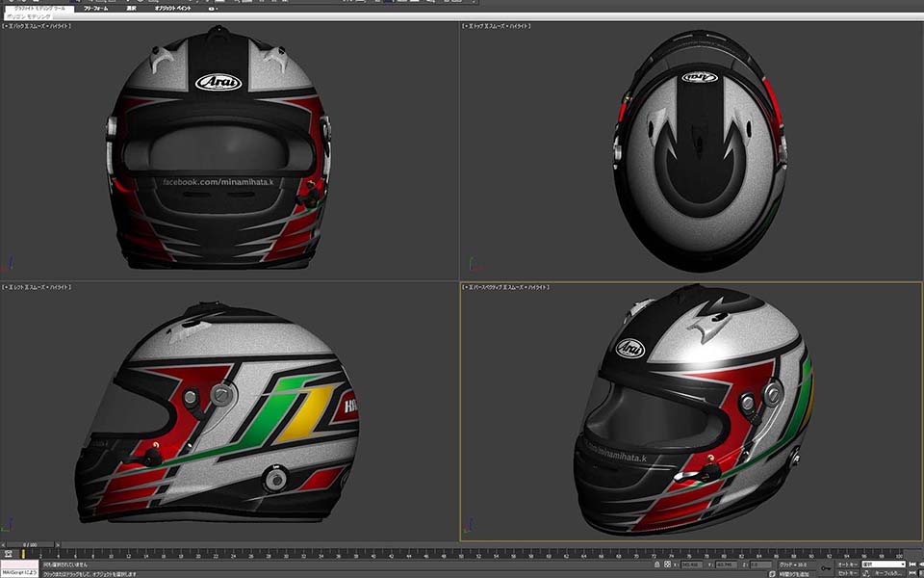Click the Set Keys key icon
This screenshot has width=924, height=578.
[826, 568]
